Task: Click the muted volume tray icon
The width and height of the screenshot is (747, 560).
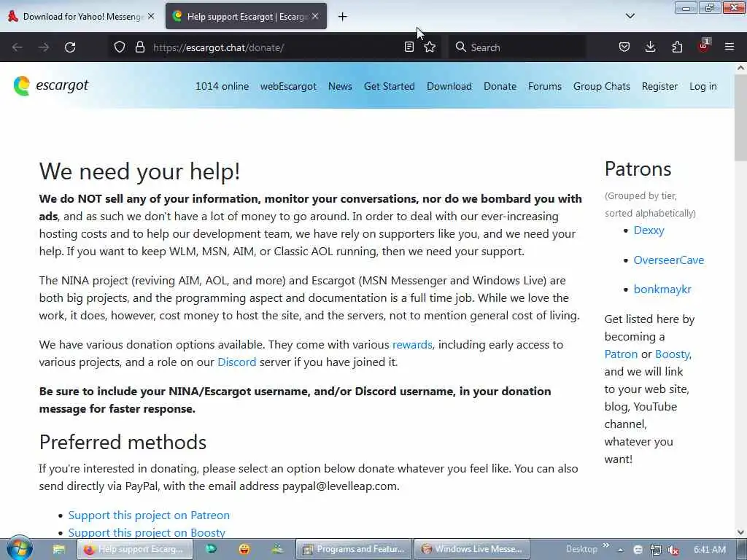Action: [x=673, y=550]
